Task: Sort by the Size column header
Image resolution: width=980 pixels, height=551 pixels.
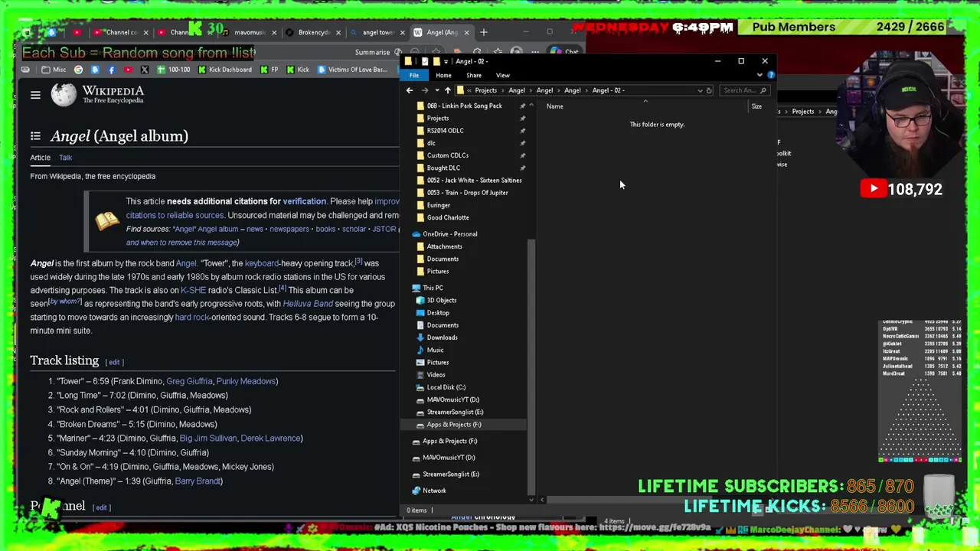Action: tap(756, 106)
